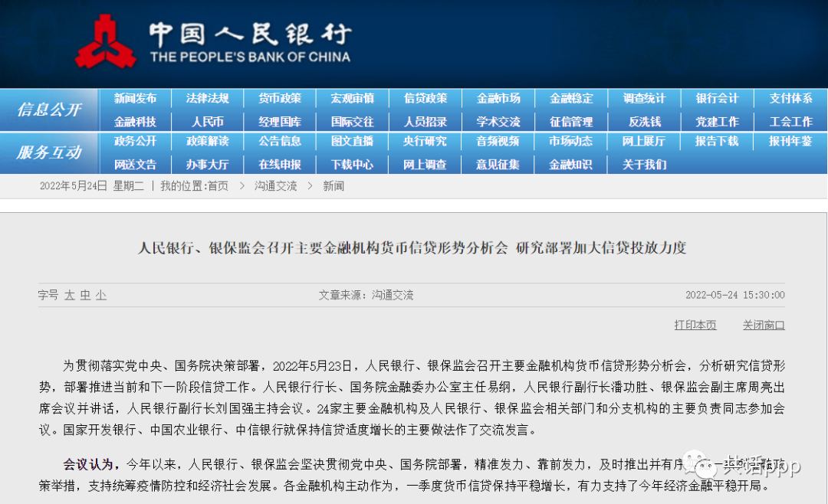Go to 首页 in the breadcrumb

[x=218, y=186]
